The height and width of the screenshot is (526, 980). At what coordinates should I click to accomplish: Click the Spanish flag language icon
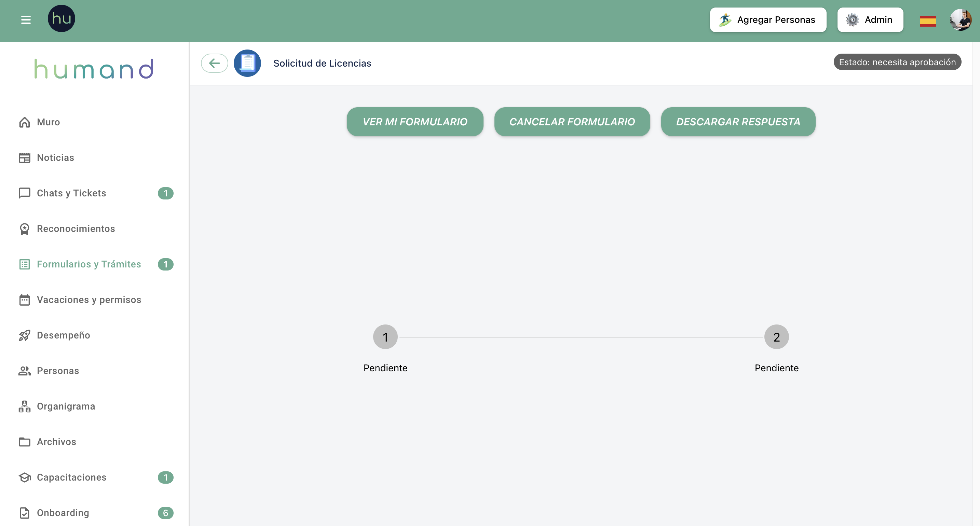[928, 20]
